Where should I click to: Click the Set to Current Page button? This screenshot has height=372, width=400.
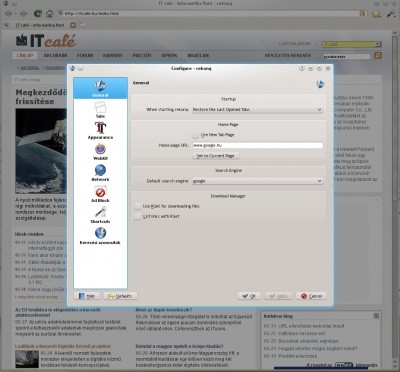point(216,156)
